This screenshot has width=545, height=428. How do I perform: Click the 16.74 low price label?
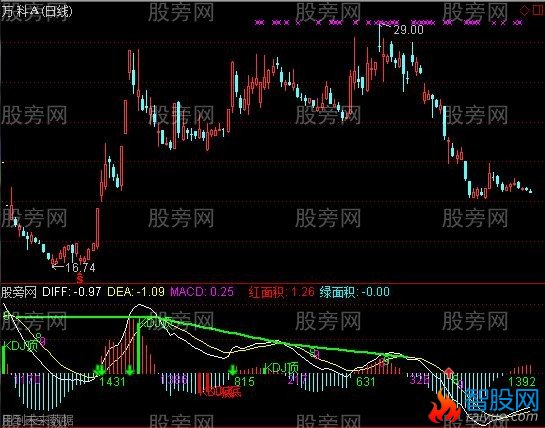80,267
